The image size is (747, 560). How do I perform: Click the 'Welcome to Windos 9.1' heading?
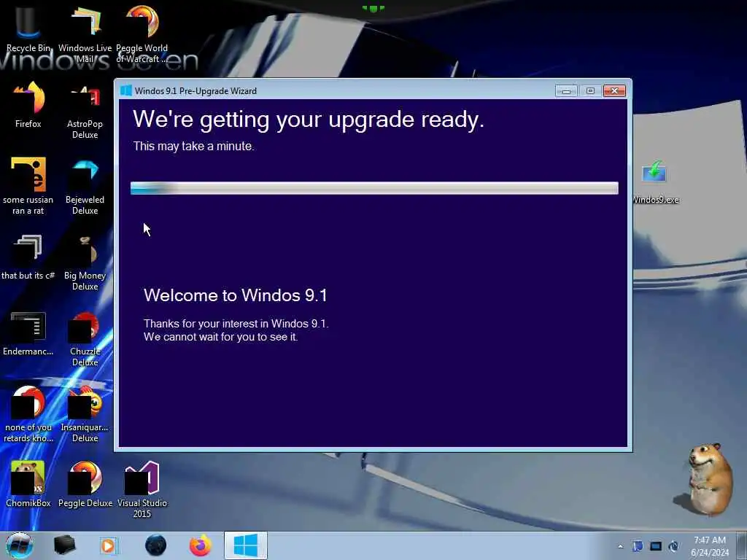coord(236,295)
